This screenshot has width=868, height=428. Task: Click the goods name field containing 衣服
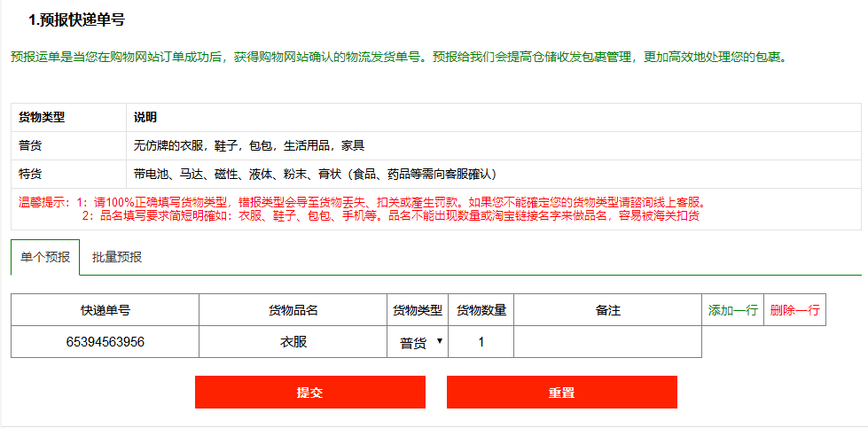click(x=293, y=342)
